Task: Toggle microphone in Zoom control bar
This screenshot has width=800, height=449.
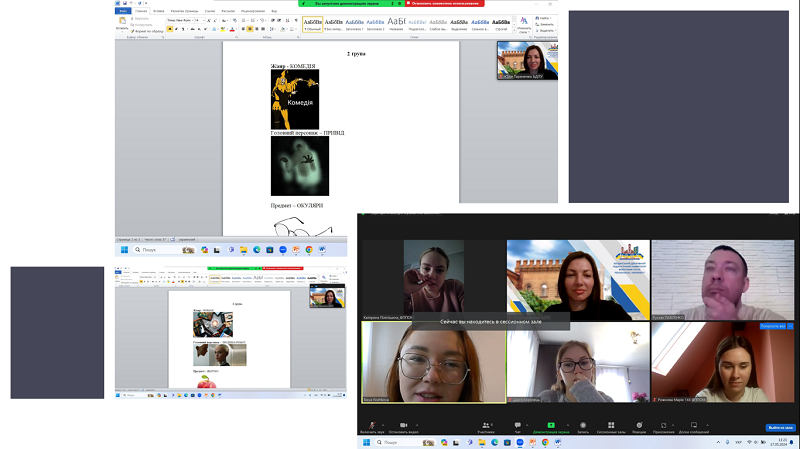Action: click(371, 424)
